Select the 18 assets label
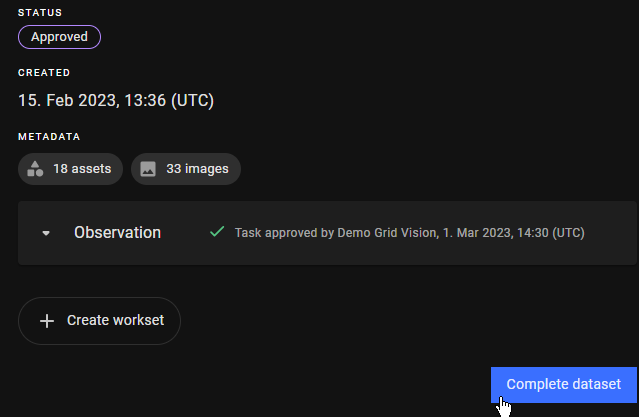 (x=82, y=169)
